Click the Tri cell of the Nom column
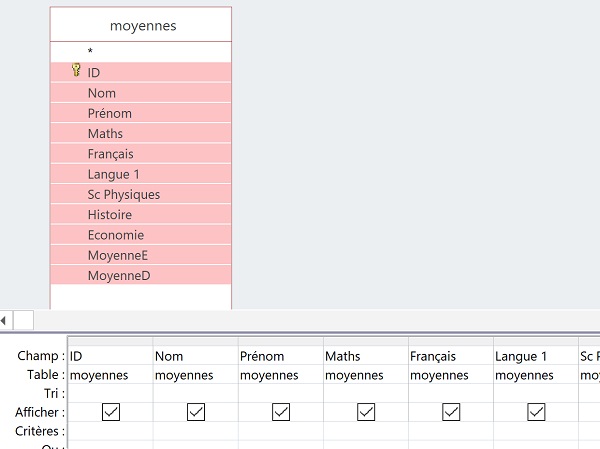Screen dimensions: 600x449 pyautogui.click(x=196, y=393)
